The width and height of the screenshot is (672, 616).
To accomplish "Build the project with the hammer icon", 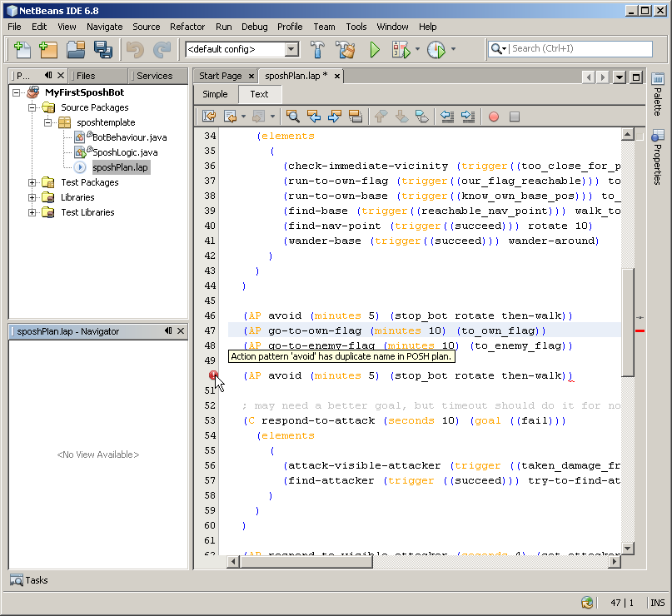I will tap(317, 50).
